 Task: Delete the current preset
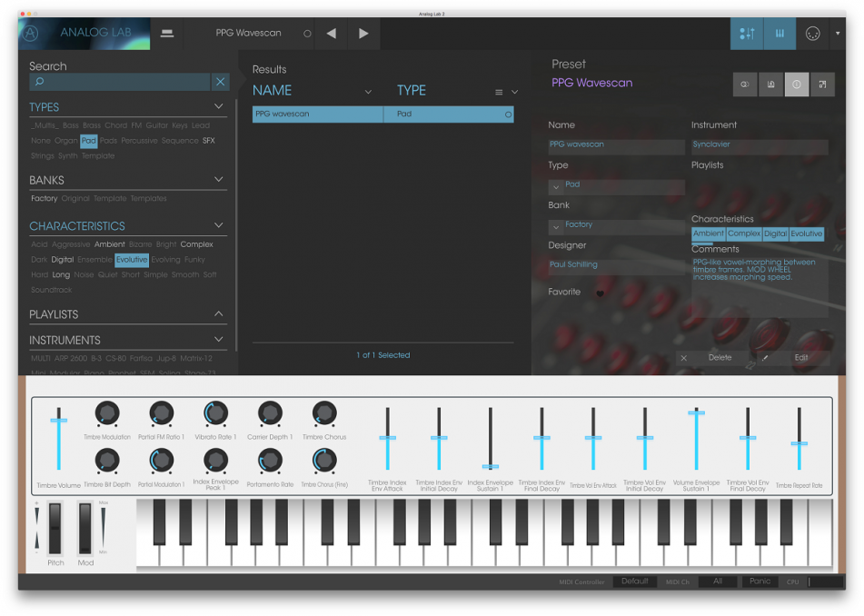tap(710, 358)
